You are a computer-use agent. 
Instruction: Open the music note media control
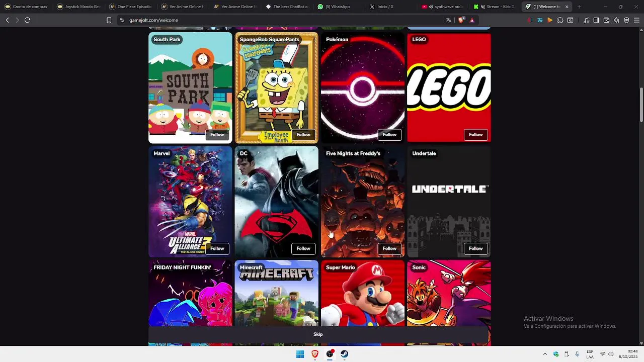pos(587,20)
